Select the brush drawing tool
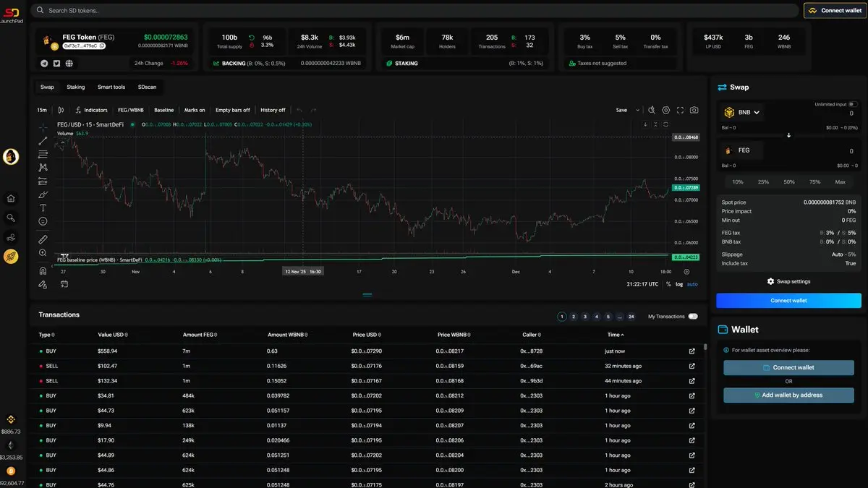 click(43, 194)
